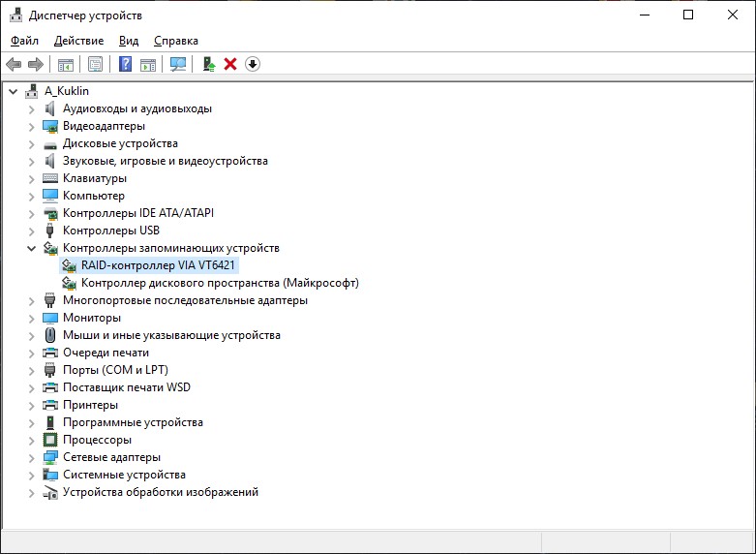Expand the Системные устройства chevron
This screenshot has width=756, height=554.
pos(32,475)
